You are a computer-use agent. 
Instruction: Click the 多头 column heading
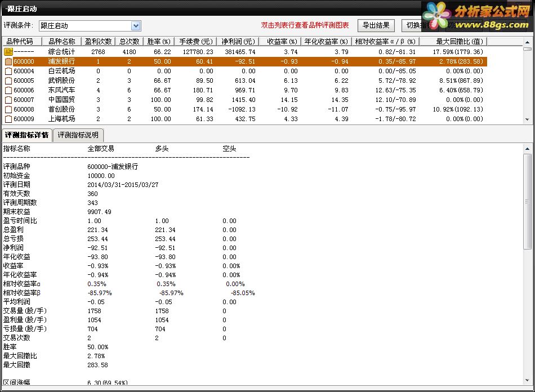pyautogui.click(x=162, y=149)
